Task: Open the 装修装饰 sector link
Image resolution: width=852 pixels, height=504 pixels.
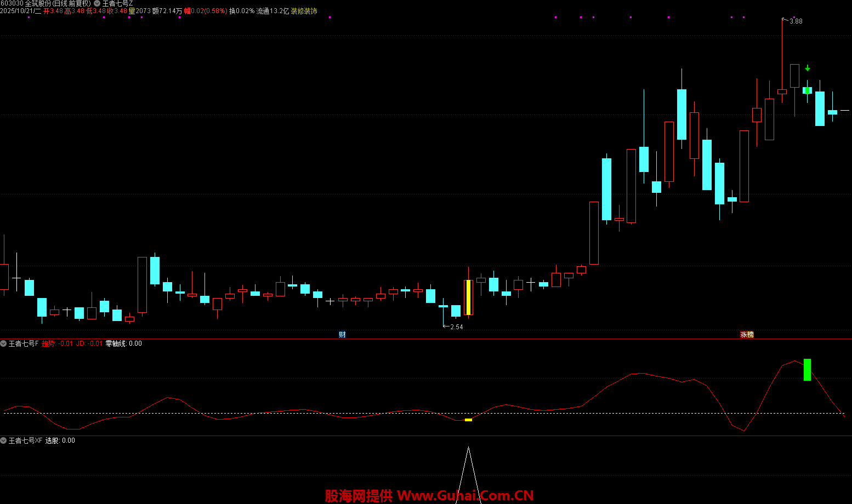Action: tap(304, 11)
